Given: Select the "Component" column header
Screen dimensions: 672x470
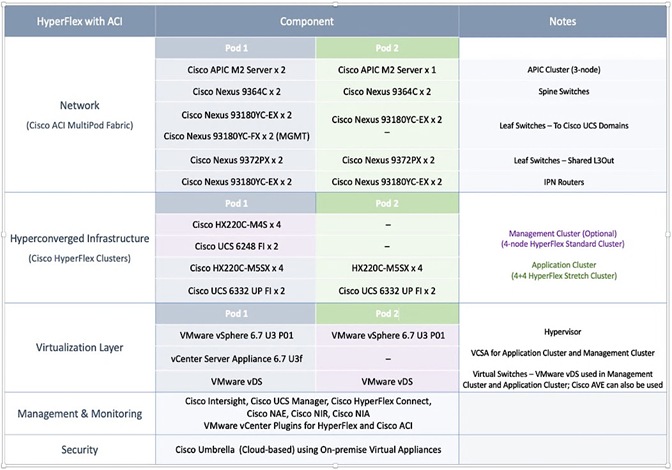Looking at the screenshot, I should tap(306, 21).
